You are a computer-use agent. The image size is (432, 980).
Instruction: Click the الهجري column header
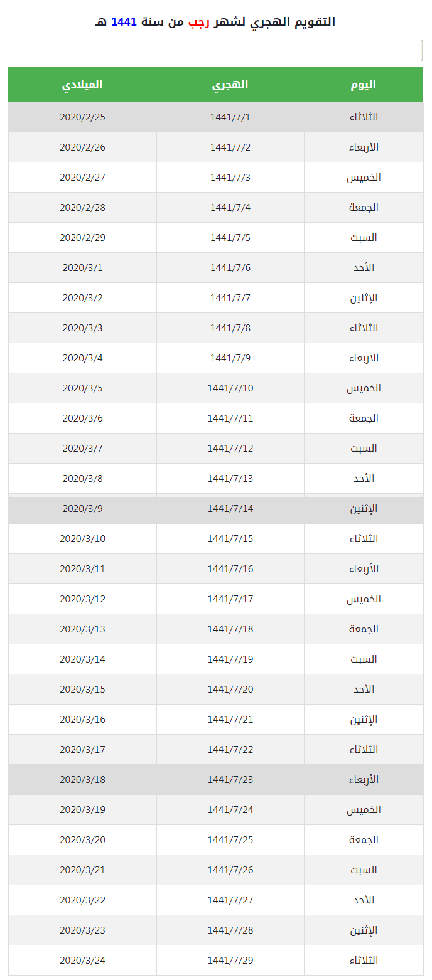tap(230, 85)
